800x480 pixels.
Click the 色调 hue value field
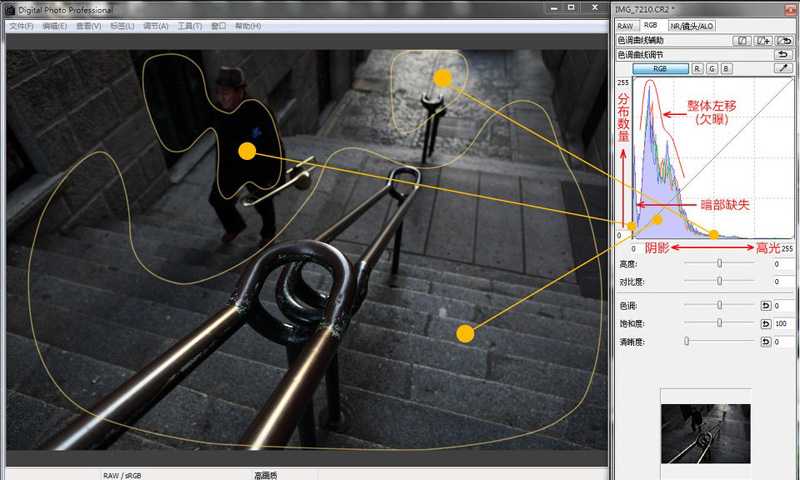coord(783,306)
